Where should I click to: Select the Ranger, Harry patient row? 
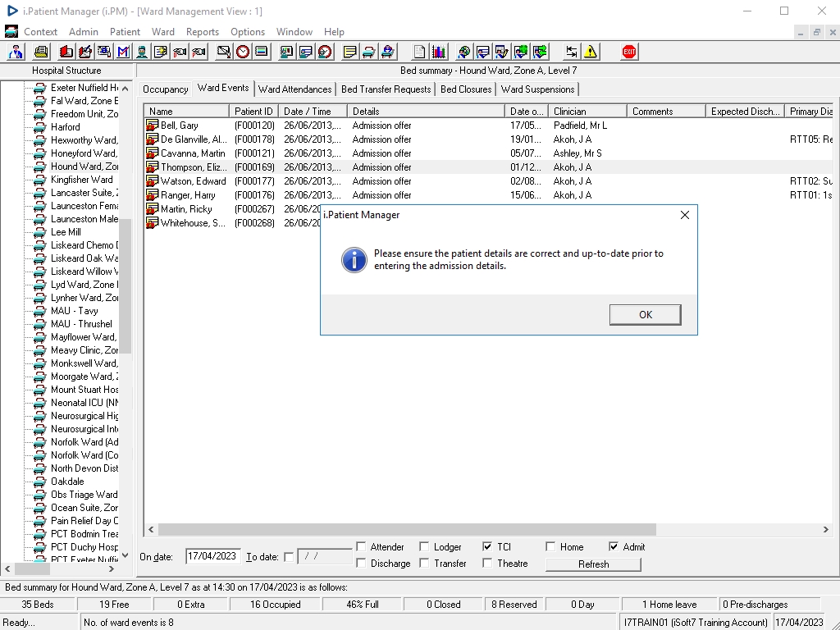click(488, 195)
